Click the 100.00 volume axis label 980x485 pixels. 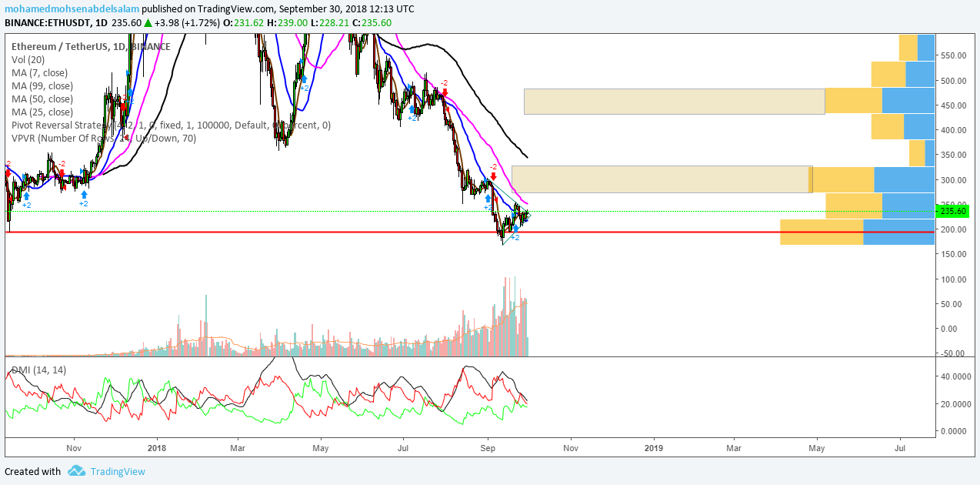(x=953, y=279)
